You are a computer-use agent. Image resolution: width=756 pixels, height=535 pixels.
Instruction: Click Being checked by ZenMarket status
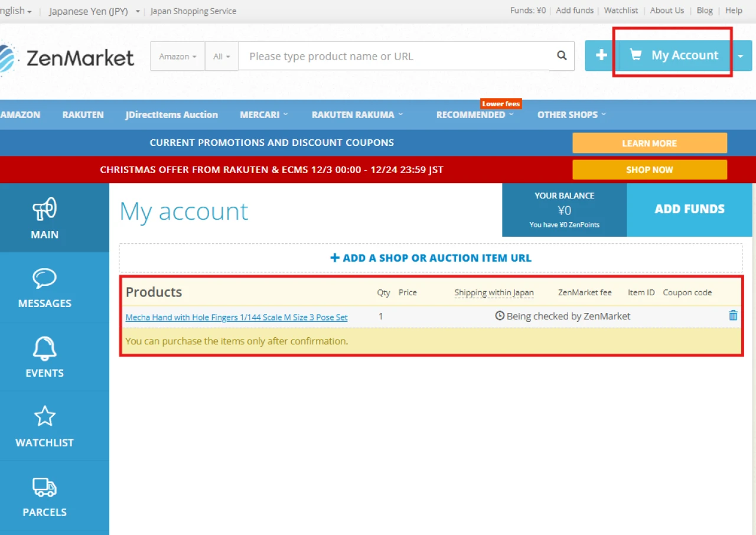(563, 316)
